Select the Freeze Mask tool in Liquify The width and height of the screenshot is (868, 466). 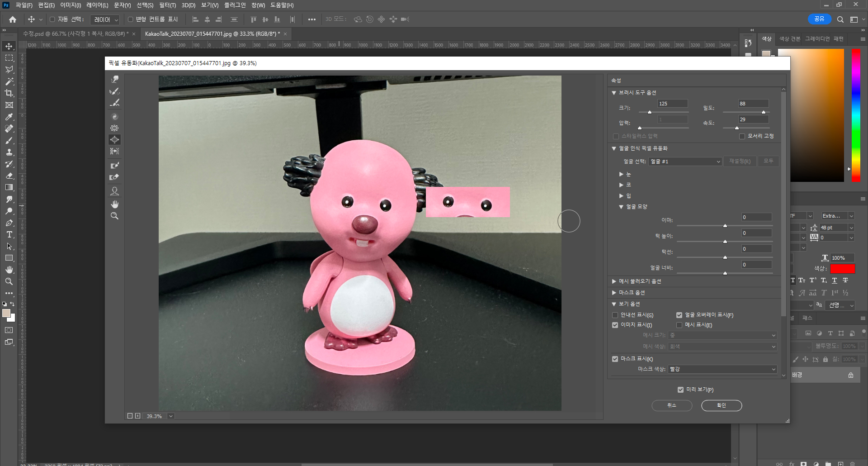(115, 165)
